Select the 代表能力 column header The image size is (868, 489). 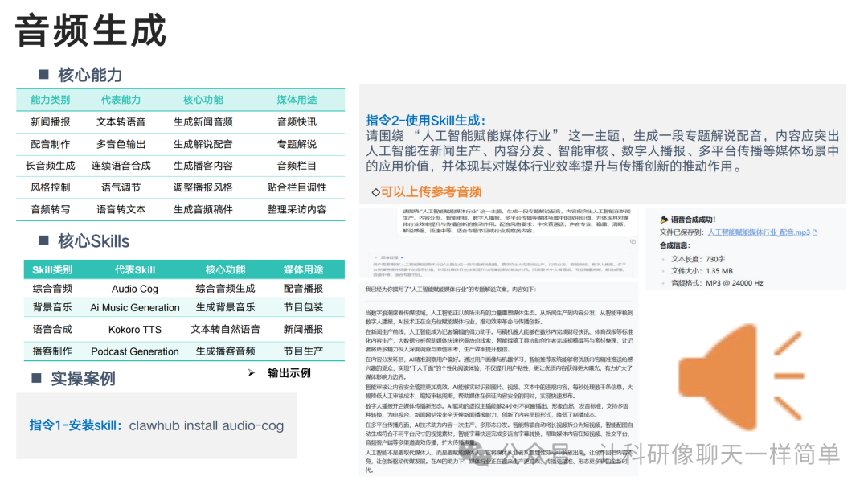pyautogui.click(x=121, y=100)
